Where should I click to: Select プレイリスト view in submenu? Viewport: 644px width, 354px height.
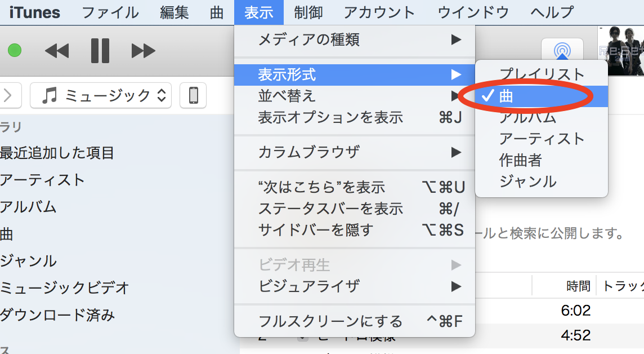click(542, 75)
